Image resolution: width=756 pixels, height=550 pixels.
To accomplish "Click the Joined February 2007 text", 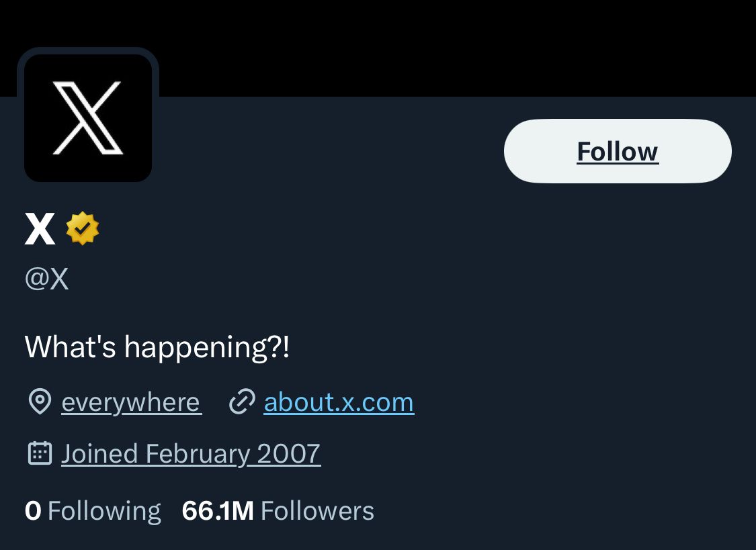I will coord(190,453).
